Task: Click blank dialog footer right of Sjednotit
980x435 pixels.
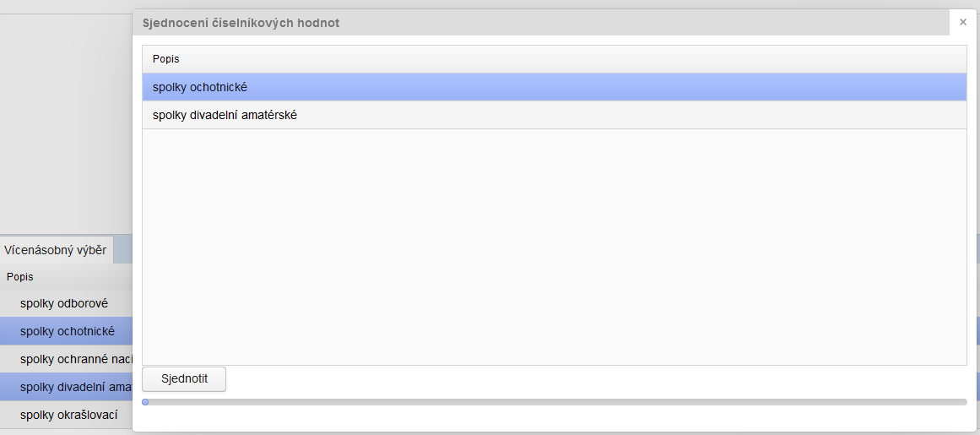Action: click(591, 379)
